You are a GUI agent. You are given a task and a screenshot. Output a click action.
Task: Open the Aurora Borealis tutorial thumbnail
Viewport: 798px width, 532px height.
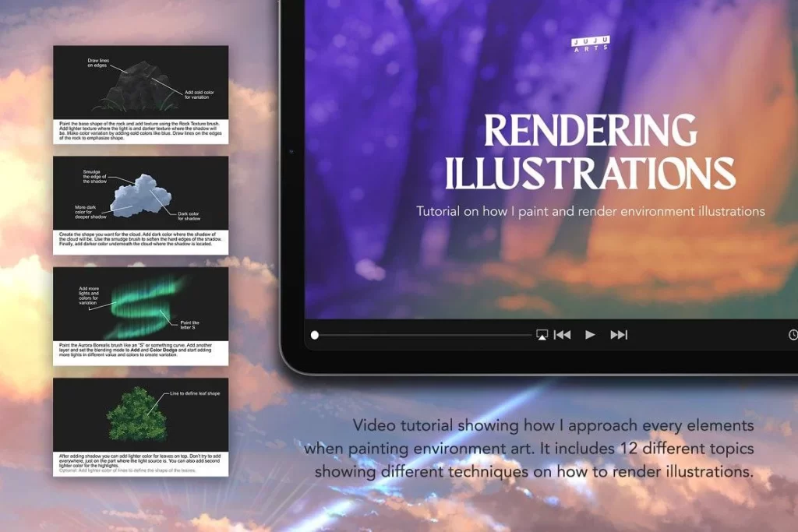pos(140,315)
